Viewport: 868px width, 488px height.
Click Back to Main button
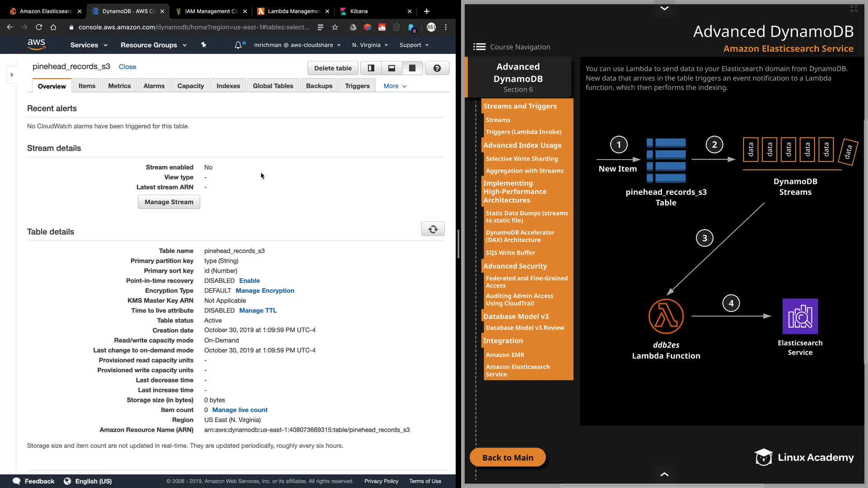click(508, 457)
